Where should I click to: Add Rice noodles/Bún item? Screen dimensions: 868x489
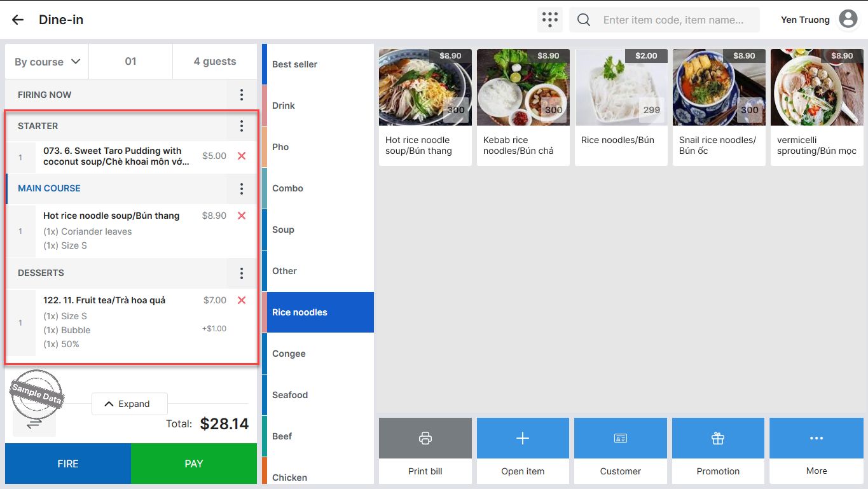click(621, 107)
